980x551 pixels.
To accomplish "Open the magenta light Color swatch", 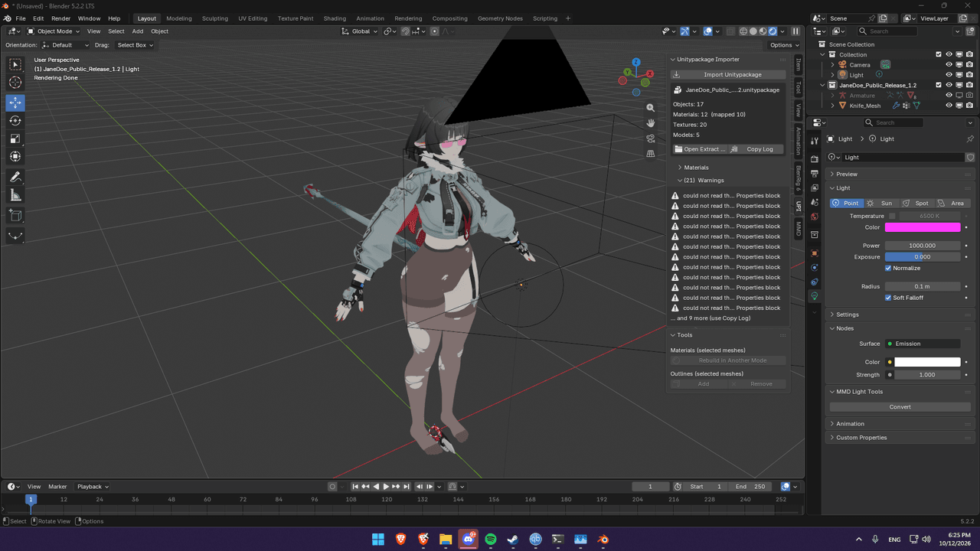I will pyautogui.click(x=923, y=227).
